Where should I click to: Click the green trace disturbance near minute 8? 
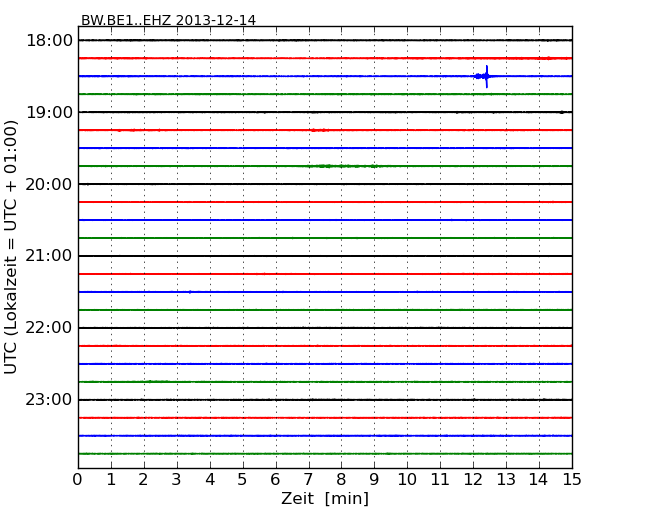pos(342,166)
